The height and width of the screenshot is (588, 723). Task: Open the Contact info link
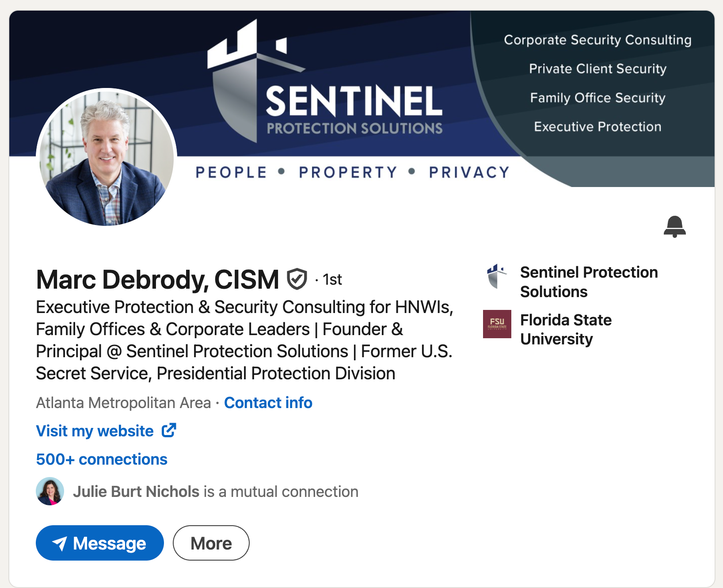click(268, 403)
